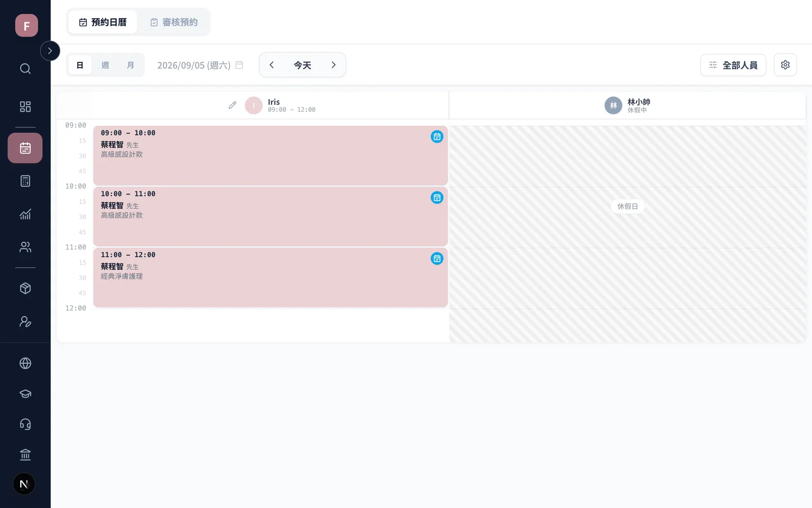
Task: Go to next day arrow
Action: [x=333, y=65]
